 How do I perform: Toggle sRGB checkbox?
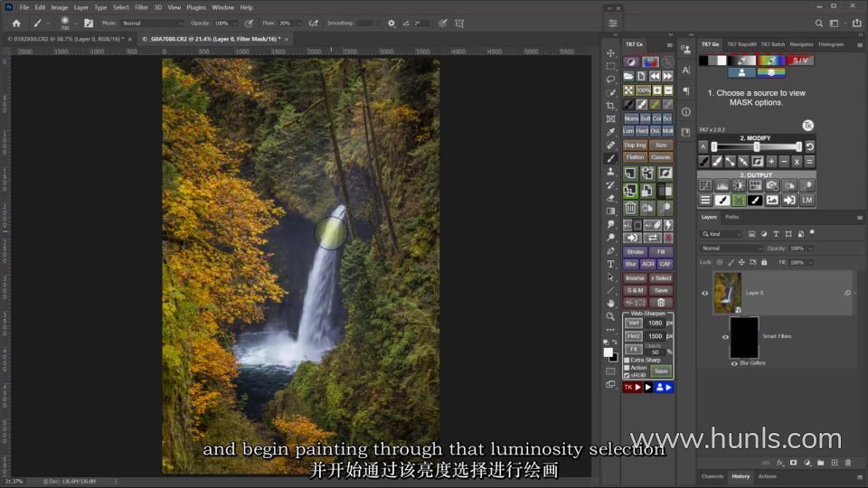[x=627, y=375]
